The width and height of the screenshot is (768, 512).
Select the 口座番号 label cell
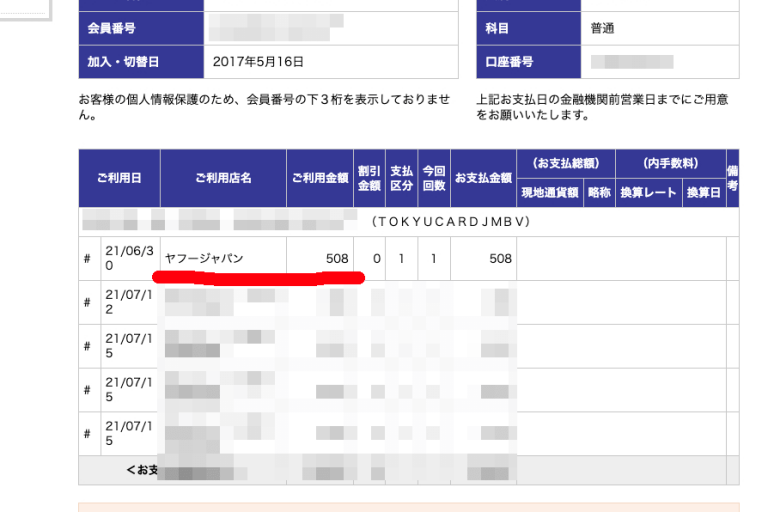coord(509,62)
